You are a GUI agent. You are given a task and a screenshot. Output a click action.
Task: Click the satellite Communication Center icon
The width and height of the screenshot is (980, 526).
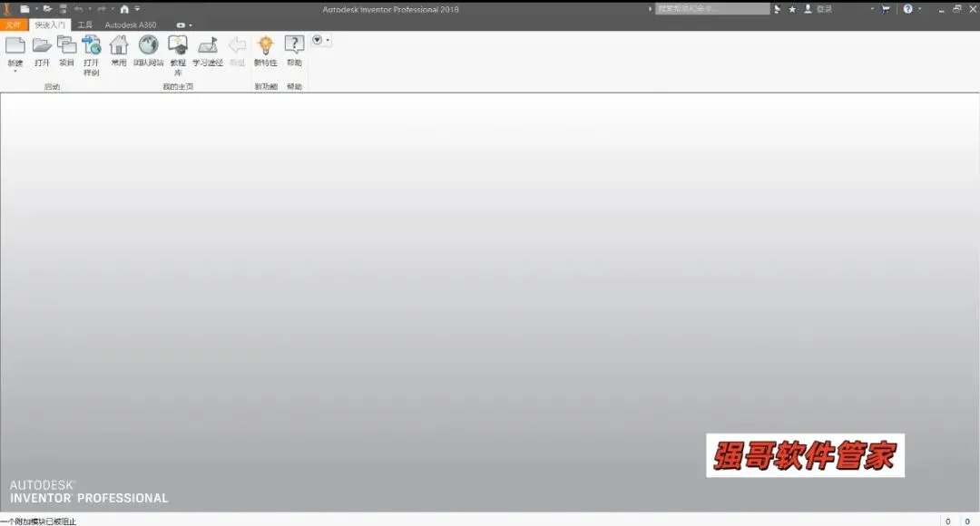tap(778, 9)
